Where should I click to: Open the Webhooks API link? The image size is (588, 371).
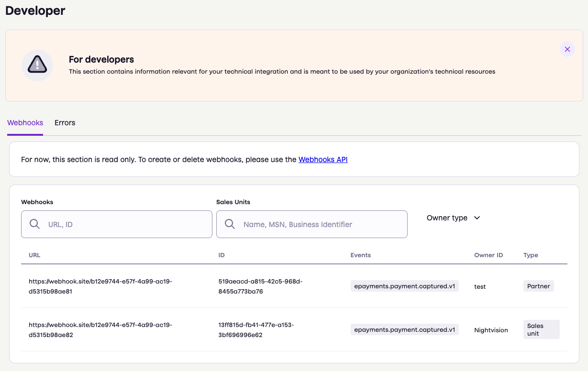coord(323,159)
